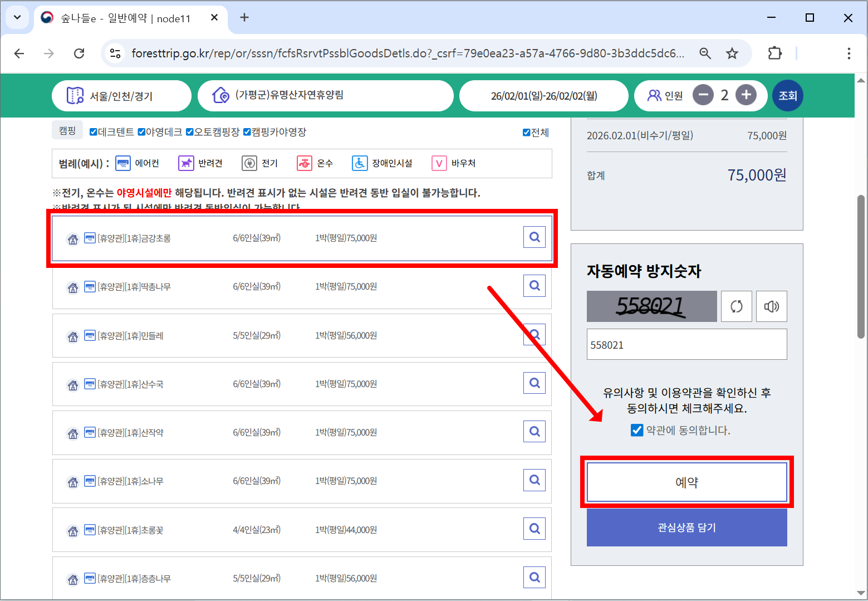Play captcha audio with speaker icon
The width and height of the screenshot is (868, 601).
pyautogui.click(x=771, y=306)
